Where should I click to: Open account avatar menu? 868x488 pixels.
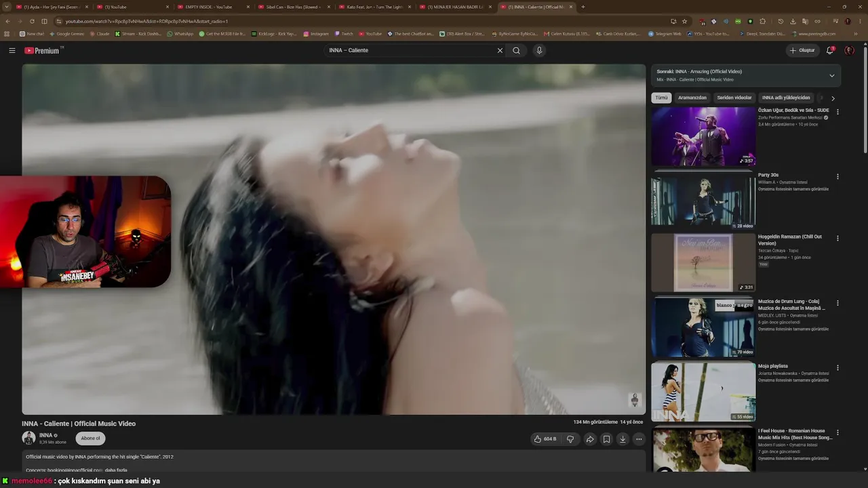click(x=849, y=50)
